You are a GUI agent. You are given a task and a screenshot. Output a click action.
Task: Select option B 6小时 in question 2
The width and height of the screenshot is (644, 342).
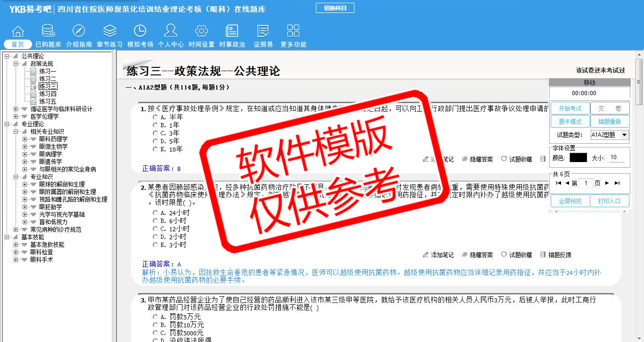point(156,220)
